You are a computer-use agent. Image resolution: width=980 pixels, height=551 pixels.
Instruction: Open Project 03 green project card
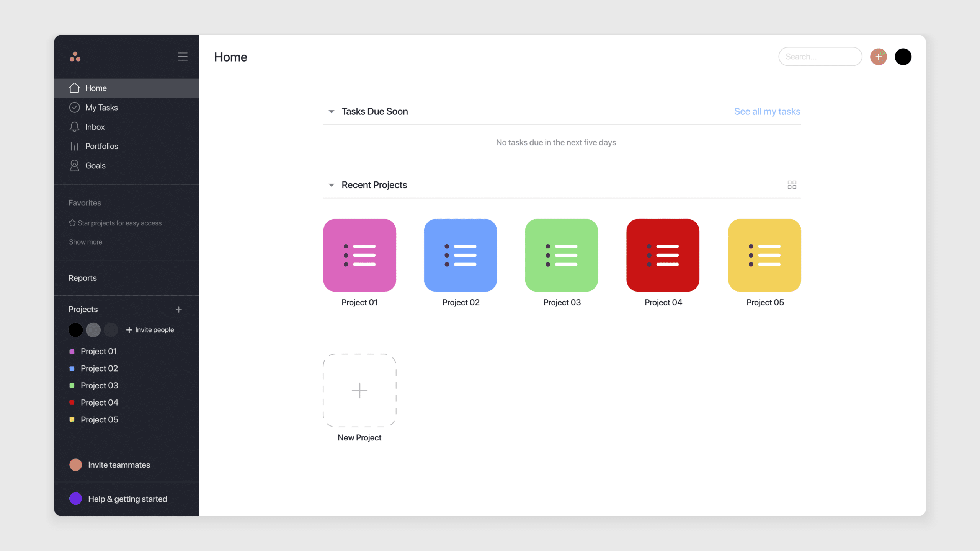point(561,255)
